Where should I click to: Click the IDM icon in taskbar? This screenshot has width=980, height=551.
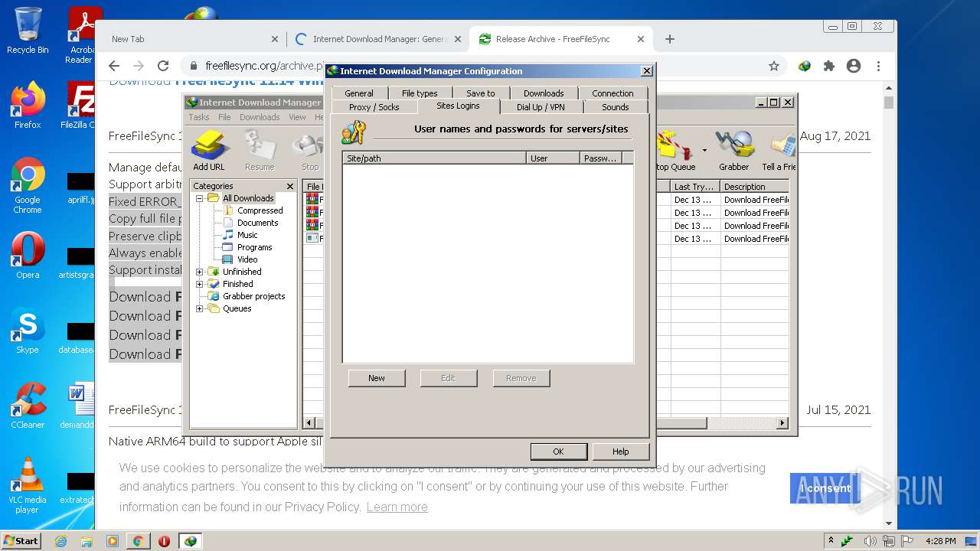190,541
